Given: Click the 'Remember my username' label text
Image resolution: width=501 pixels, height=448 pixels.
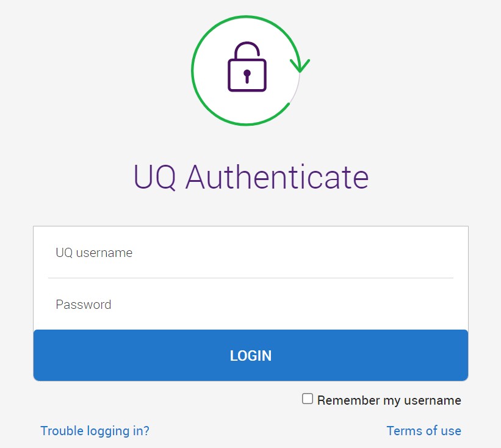Looking at the screenshot, I should [x=389, y=400].
